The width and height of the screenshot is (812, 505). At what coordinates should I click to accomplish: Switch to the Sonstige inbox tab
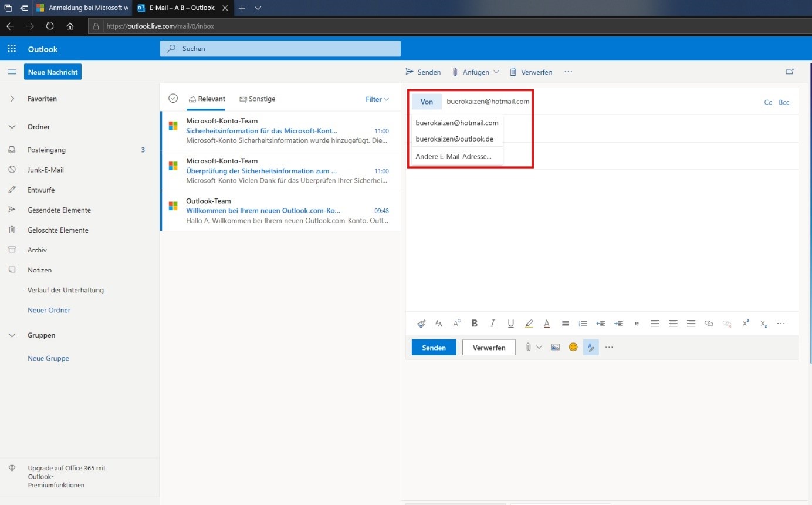258,99
